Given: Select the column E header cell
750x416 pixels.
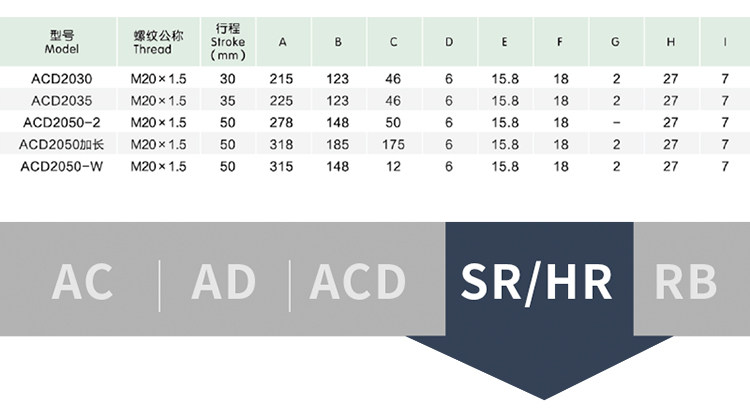Looking at the screenshot, I should 504,41.
